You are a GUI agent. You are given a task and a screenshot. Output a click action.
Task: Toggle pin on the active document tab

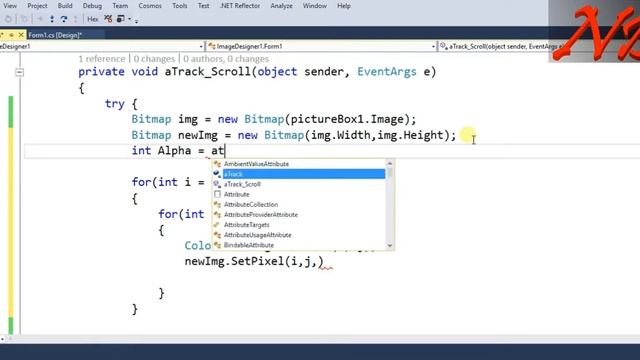tap(11, 35)
